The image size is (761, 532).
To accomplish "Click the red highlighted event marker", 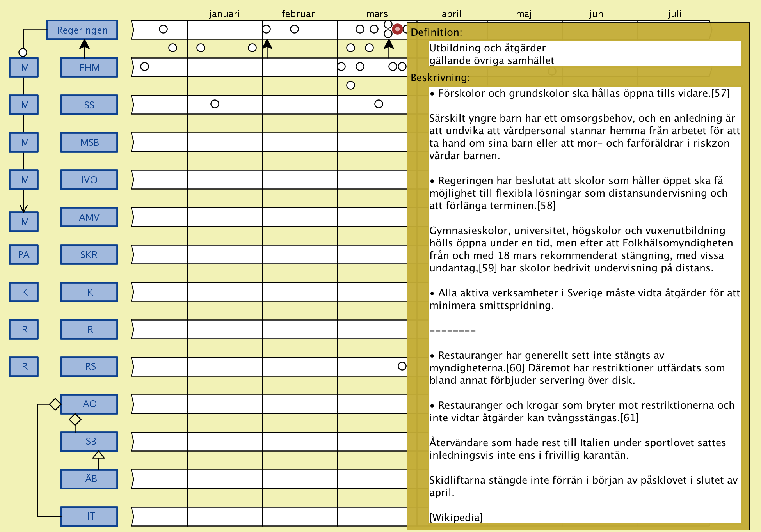I will click(x=397, y=29).
